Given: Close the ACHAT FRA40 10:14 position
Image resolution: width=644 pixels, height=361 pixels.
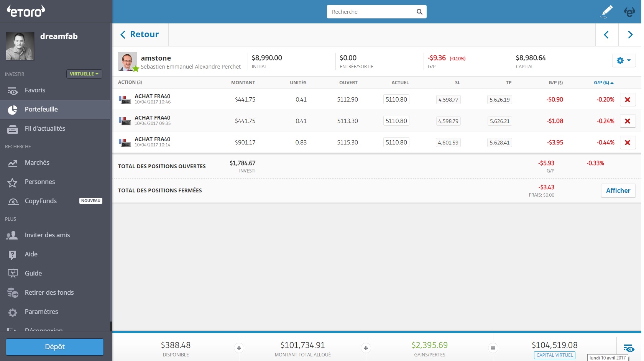Looking at the screenshot, I should [628, 143].
